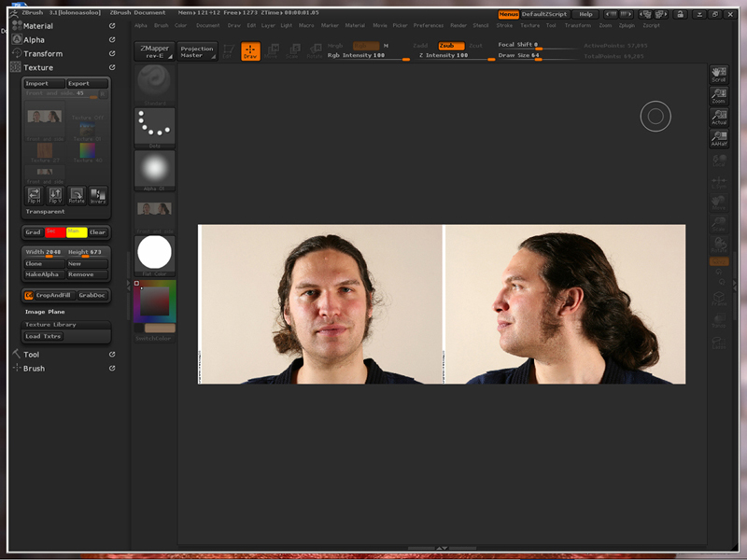The width and height of the screenshot is (747, 560).
Task: Click the yellow Main color swatch
Action: [x=77, y=231]
